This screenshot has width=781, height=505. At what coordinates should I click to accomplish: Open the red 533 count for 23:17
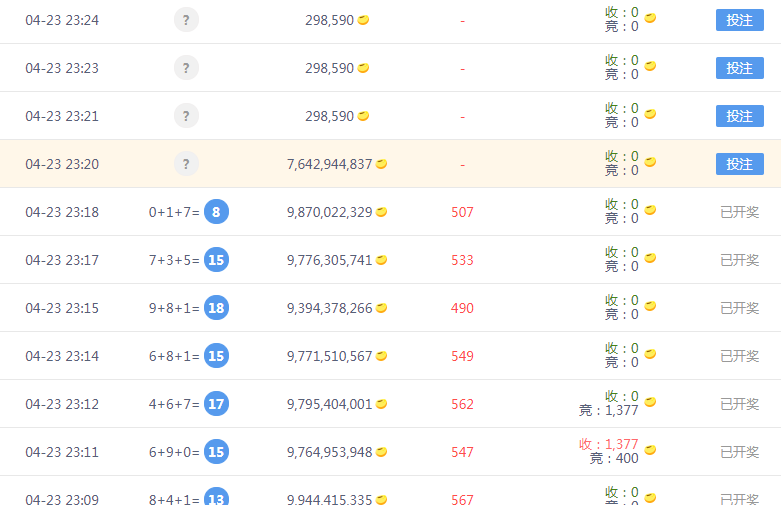click(x=462, y=260)
